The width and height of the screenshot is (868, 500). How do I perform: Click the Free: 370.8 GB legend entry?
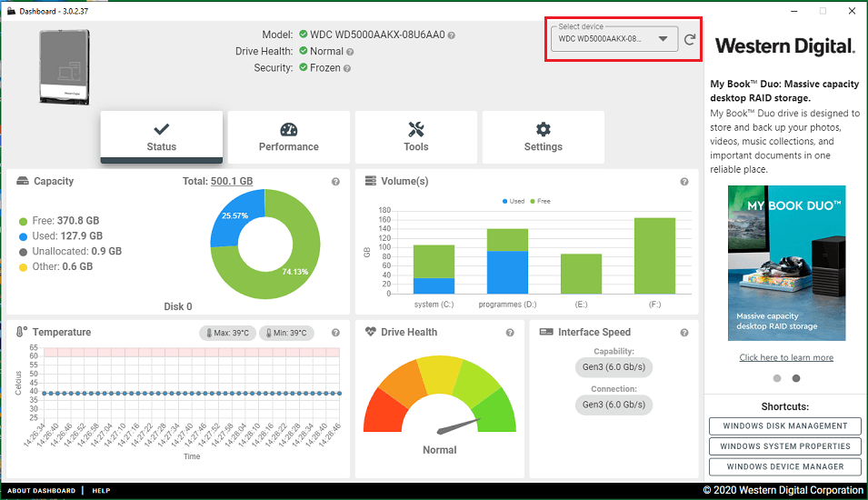click(x=59, y=220)
